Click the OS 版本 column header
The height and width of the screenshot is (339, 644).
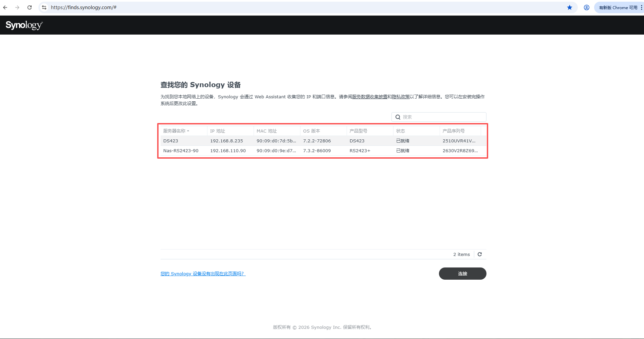click(323, 131)
